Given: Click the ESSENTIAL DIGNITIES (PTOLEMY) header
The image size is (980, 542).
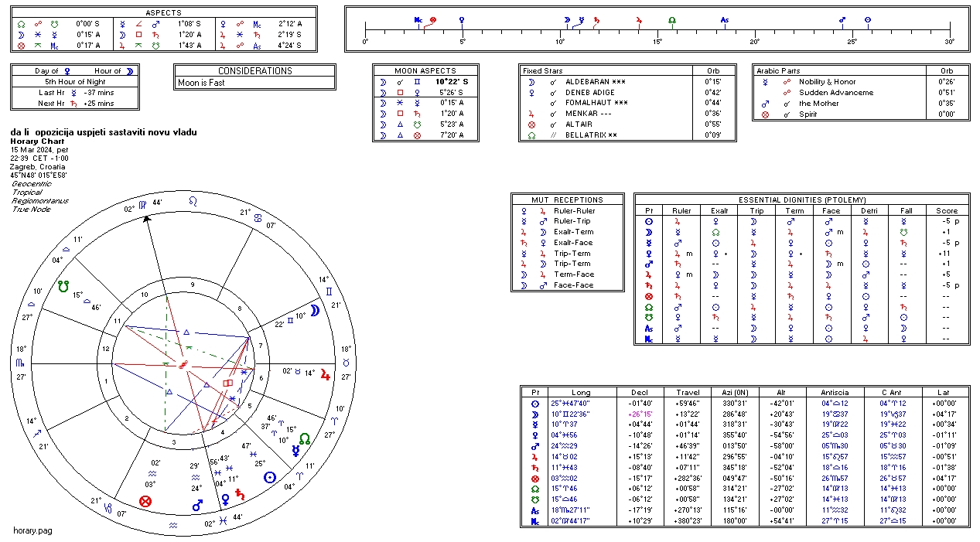Looking at the screenshot, I should (x=801, y=199).
